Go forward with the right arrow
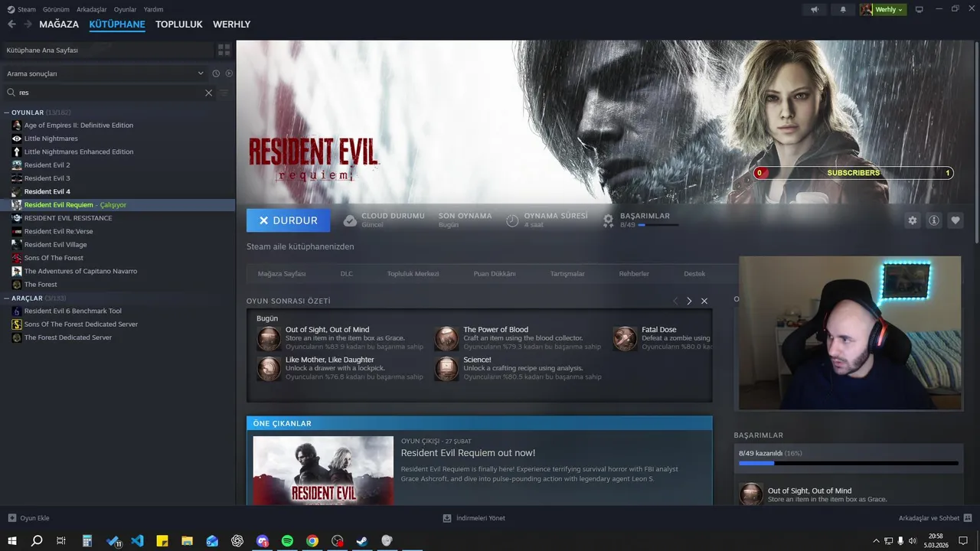 coord(28,24)
